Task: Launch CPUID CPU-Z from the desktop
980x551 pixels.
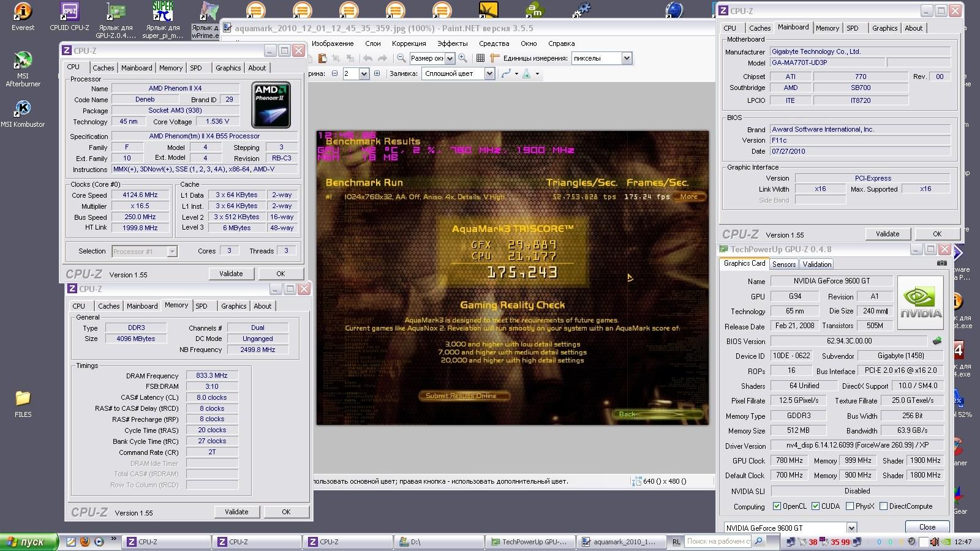Action: [69, 17]
